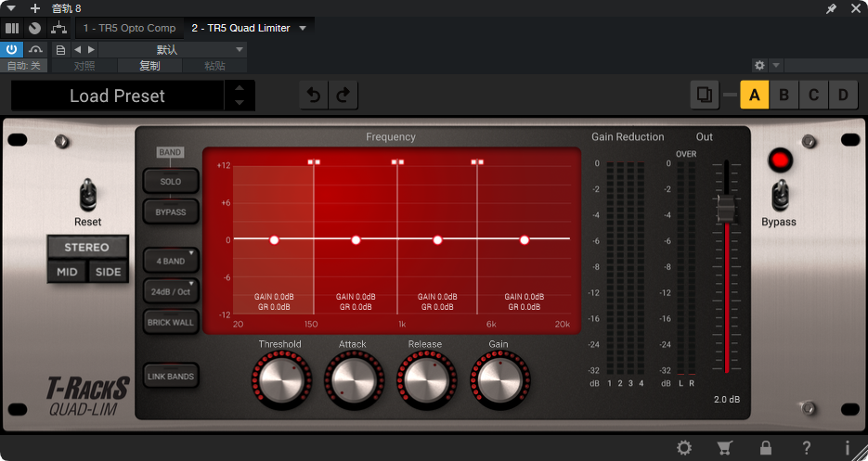Image resolution: width=868 pixels, height=461 pixels.
Task: Expand the track menu triangle at top left
Action: [x=10, y=8]
